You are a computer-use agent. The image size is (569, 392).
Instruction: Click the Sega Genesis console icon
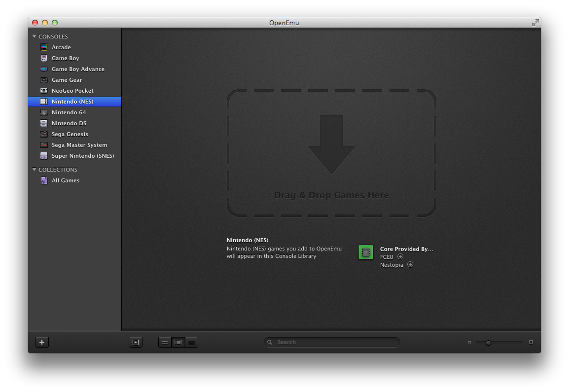click(44, 134)
